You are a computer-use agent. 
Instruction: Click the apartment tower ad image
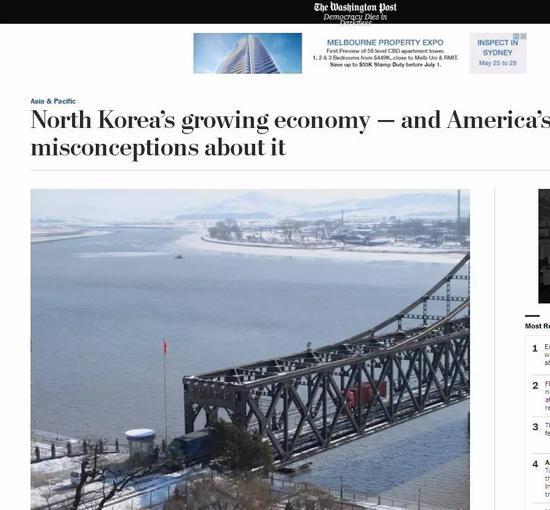248,53
